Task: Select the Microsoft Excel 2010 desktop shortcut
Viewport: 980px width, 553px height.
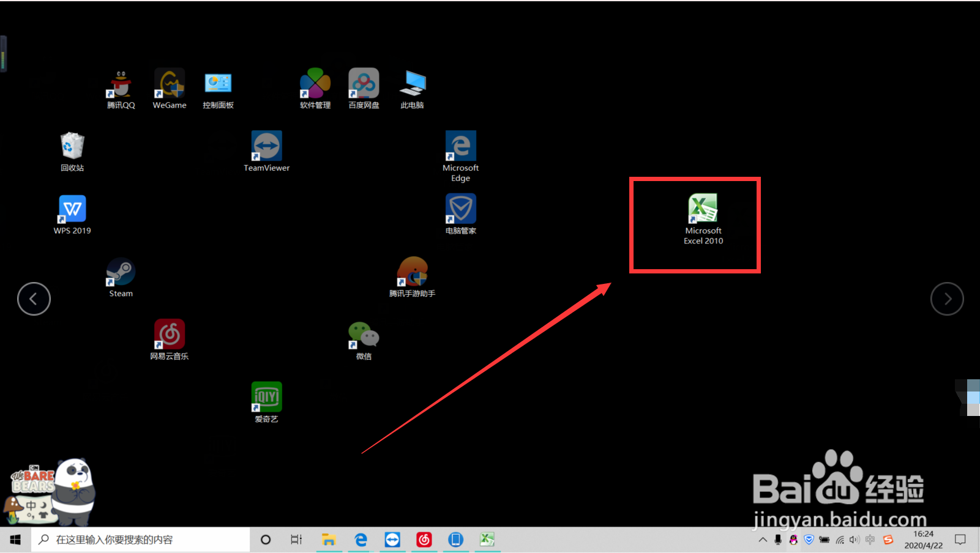Action: point(703,219)
